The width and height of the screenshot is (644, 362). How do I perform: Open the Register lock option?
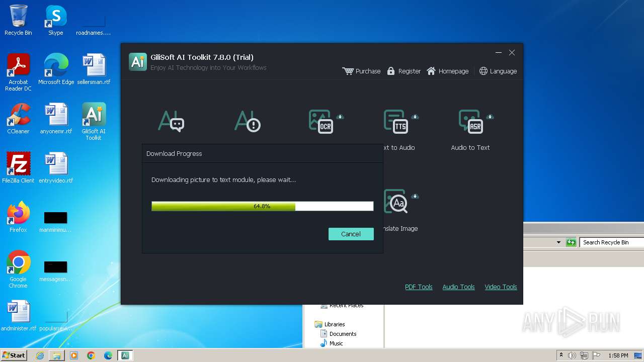pos(404,71)
